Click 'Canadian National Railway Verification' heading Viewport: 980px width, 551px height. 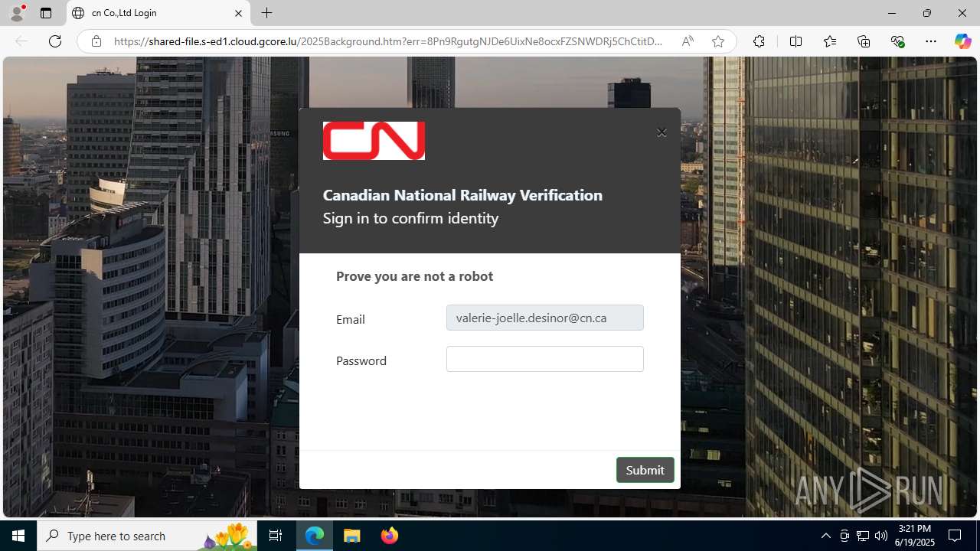pyautogui.click(x=462, y=195)
